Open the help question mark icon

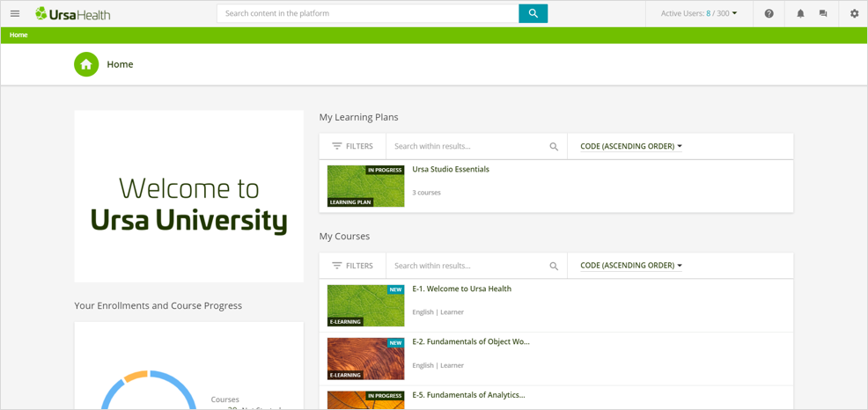pyautogui.click(x=769, y=14)
